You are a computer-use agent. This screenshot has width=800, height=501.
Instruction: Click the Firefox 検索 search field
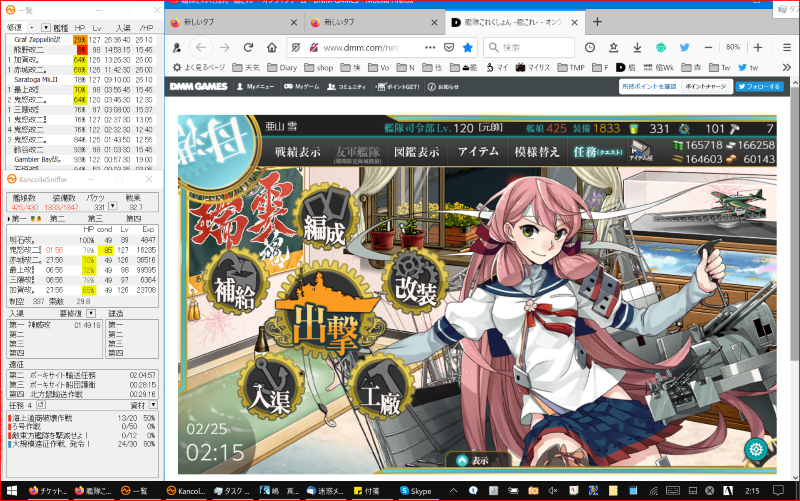[529, 47]
